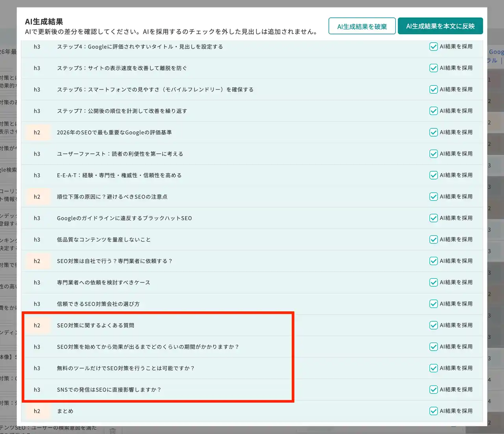Toggle checkbox for SEO対策に関するよくある質問
The width and height of the screenshot is (504, 434).
click(434, 325)
